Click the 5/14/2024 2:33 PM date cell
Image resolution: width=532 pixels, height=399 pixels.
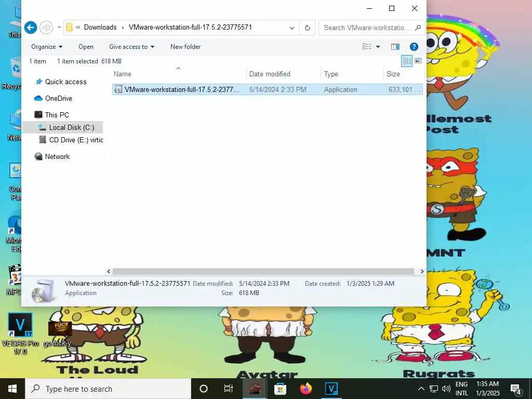pos(277,89)
